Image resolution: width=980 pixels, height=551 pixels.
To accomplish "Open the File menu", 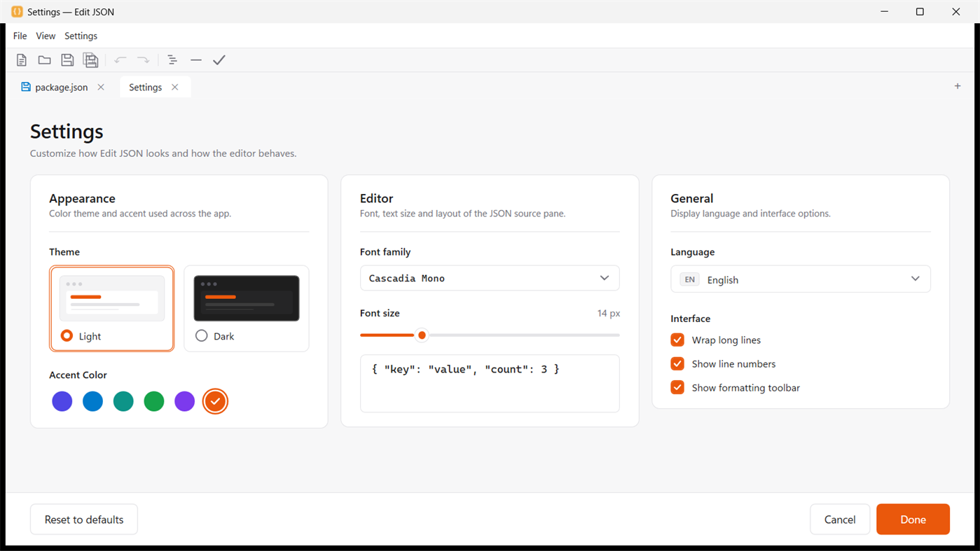I will [x=20, y=36].
